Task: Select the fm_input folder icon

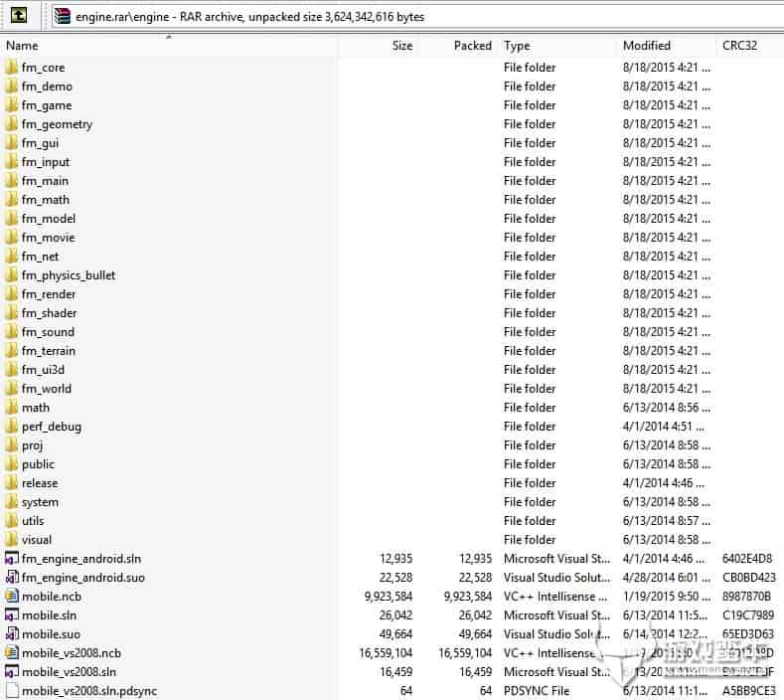Action: (x=11, y=162)
